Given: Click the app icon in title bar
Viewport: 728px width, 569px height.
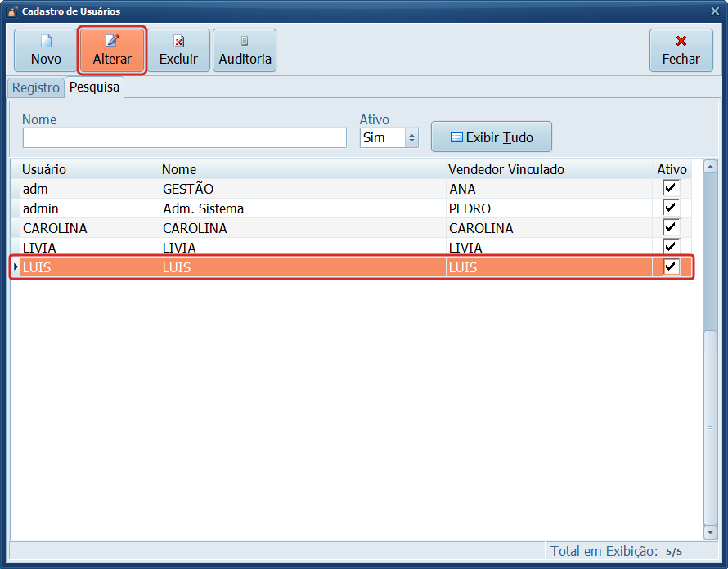Looking at the screenshot, I should pyautogui.click(x=11, y=11).
